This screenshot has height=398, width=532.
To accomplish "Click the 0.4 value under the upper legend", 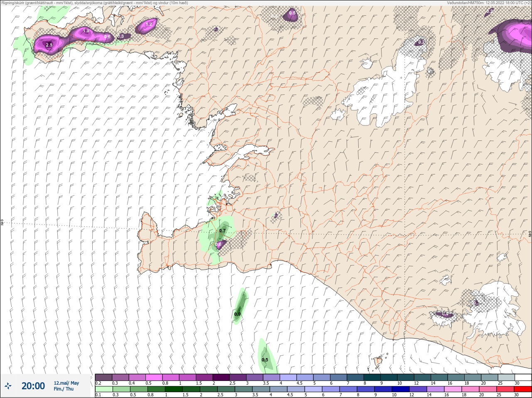I will 132,383.
